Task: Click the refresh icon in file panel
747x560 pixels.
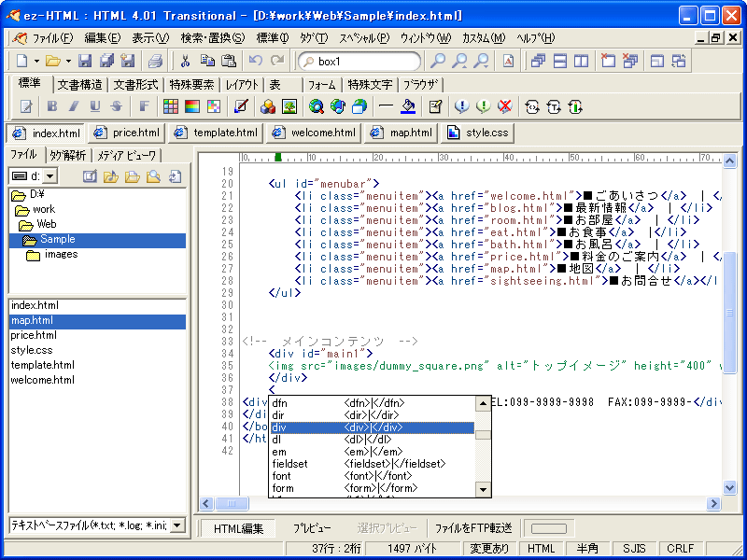Action: [x=175, y=176]
